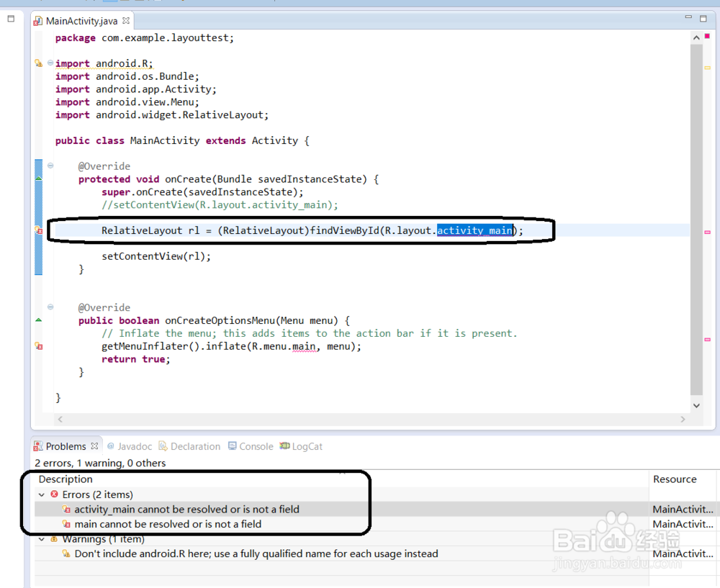The height and width of the screenshot is (588, 720).
Task: Click the 'return true;' statement
Action: (136, 359)
